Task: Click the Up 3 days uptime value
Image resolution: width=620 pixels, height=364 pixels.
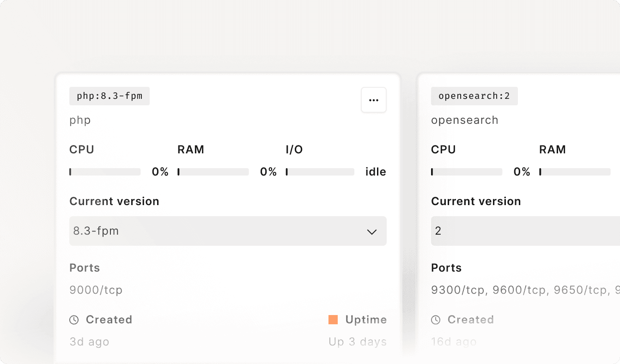Action: coord(358,342)
